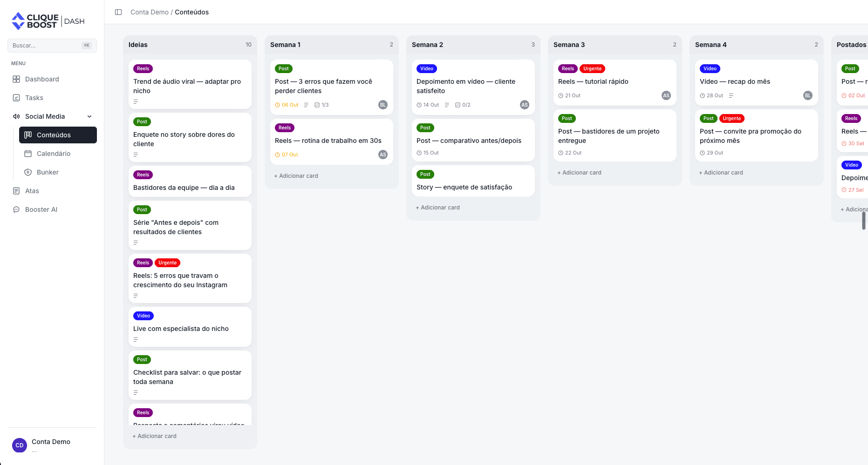Click AS avatar on 'Reels — tutorial rápido' card
The width and height of the screenshot is (868, 465).
click(666, 95)
